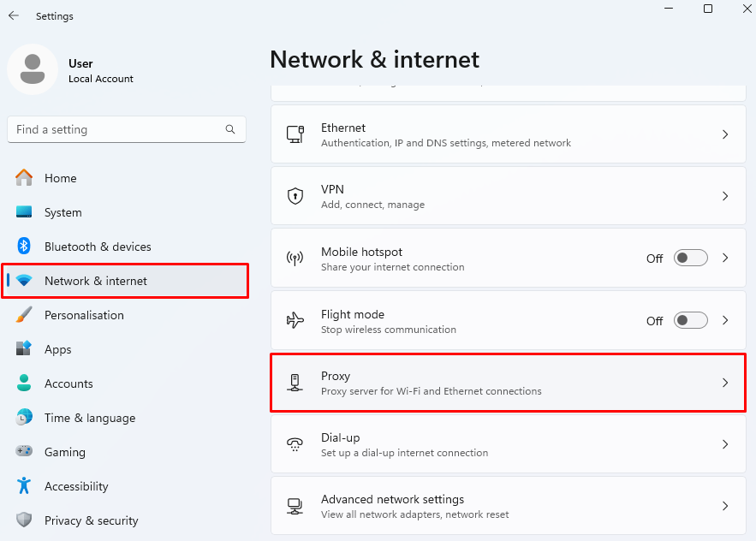Click the Bluetooth icon in sidebar
Screen dimensions: 756x541
(x=24, y=247)
